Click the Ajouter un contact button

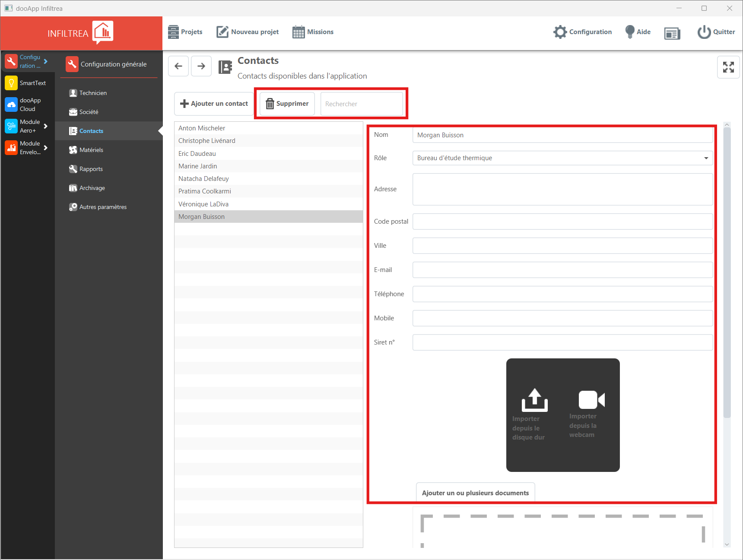(x=214, y=104)
